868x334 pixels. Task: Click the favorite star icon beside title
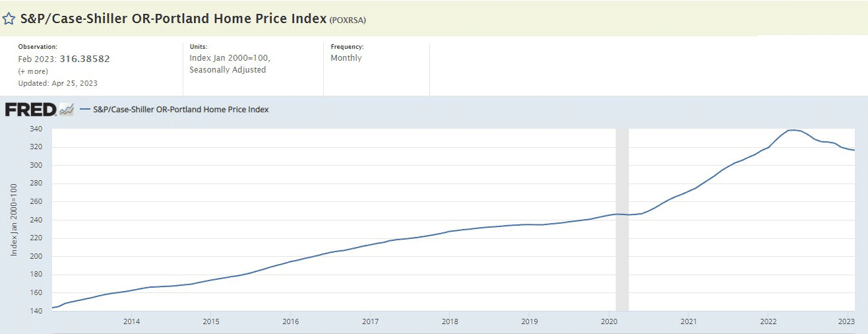pos(9,19)
